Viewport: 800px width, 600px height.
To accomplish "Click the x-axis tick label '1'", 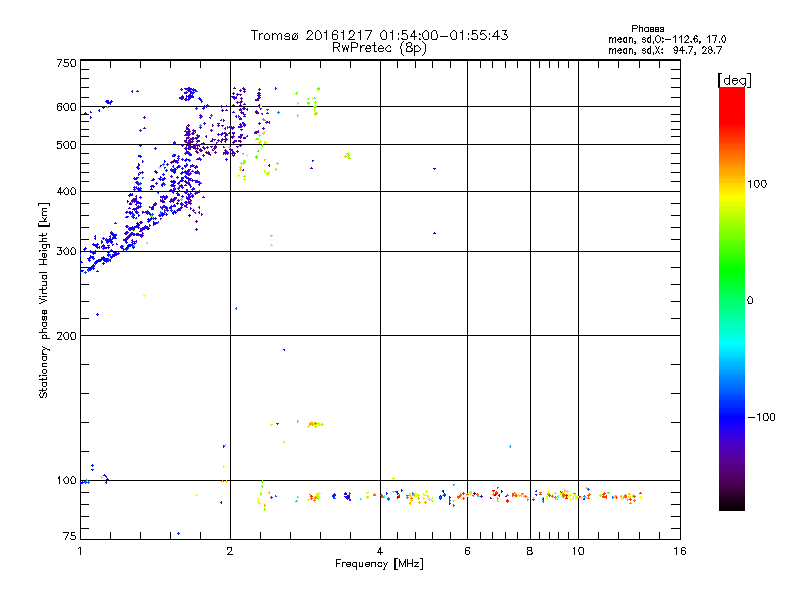I will (x=80, y=551).
